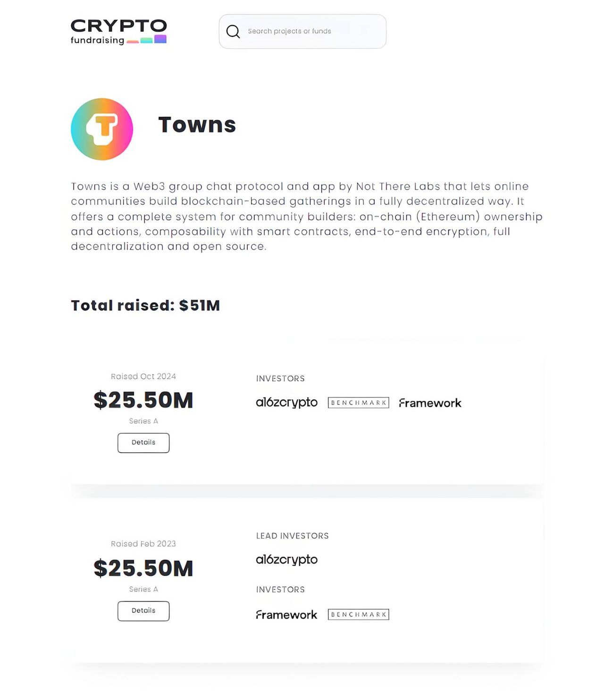Click the Total raised $51M heading

tap(145, 305)
